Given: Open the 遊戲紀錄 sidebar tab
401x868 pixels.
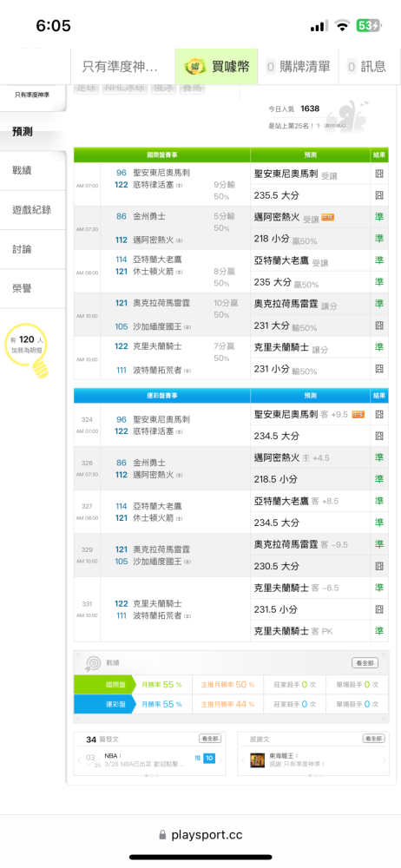Looking at the screenshot, I should [33, 210].
